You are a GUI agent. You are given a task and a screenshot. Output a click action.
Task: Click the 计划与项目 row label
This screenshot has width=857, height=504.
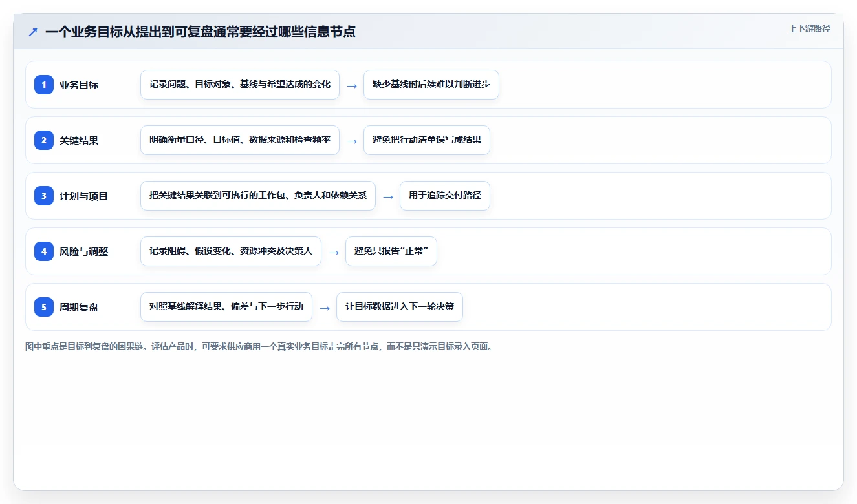[x=83, y=196]
